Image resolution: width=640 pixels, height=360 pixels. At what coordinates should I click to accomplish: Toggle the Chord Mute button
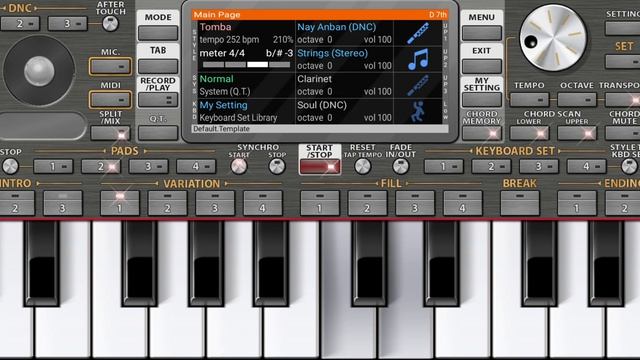622,133
